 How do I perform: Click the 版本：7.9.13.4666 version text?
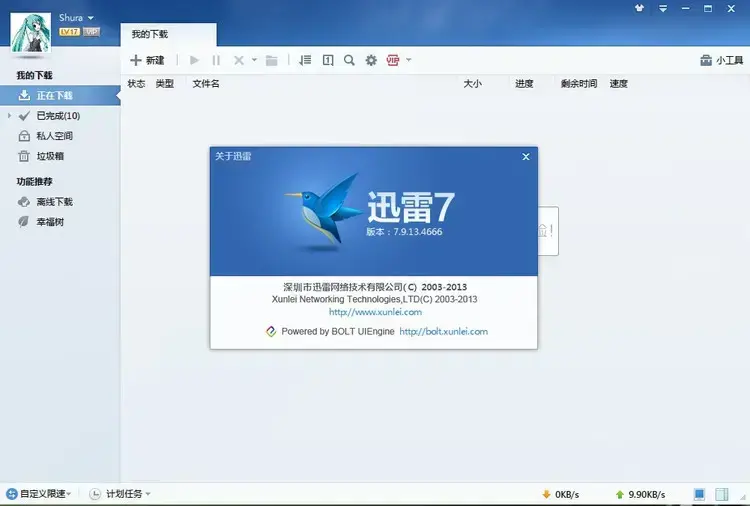pos(404,232)
